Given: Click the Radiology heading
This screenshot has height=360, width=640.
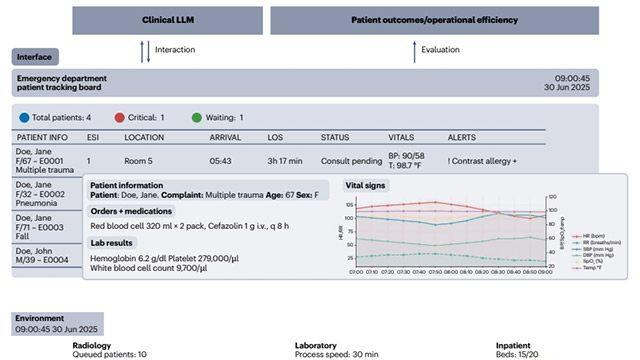Looking at the screenshot, I should click(91, 345).
